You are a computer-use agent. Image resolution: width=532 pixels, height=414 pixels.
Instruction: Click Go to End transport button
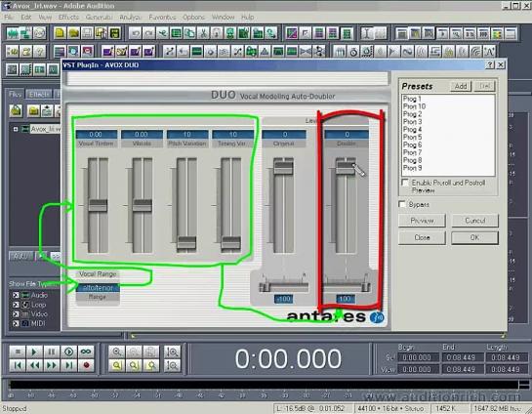69,365
